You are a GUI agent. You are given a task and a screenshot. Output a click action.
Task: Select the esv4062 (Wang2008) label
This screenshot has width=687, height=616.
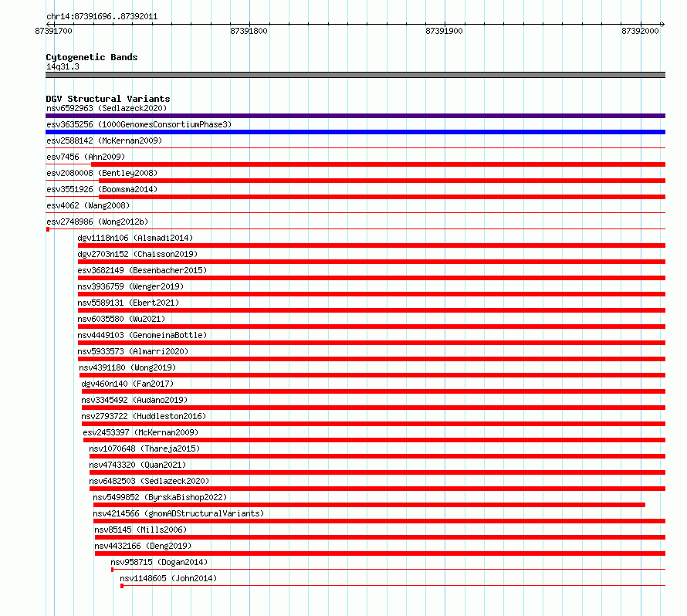click(88, 205)
